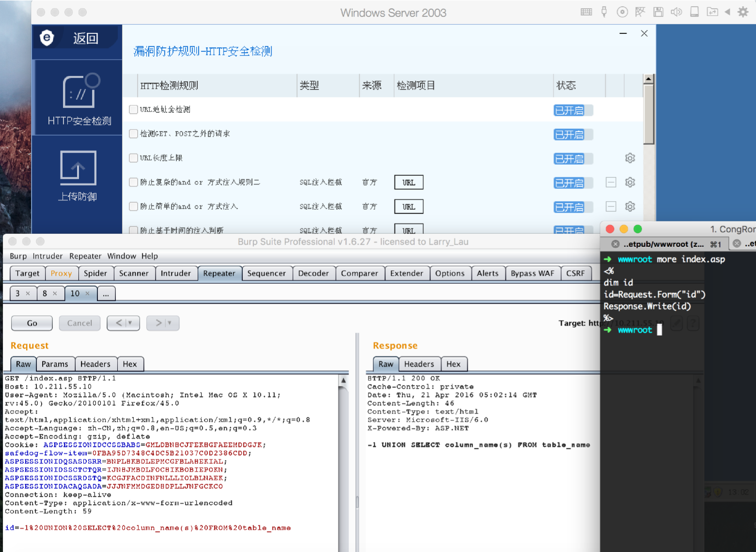
Task: Open the history forward dropdown arrow in Repeater
Action: 169,323
